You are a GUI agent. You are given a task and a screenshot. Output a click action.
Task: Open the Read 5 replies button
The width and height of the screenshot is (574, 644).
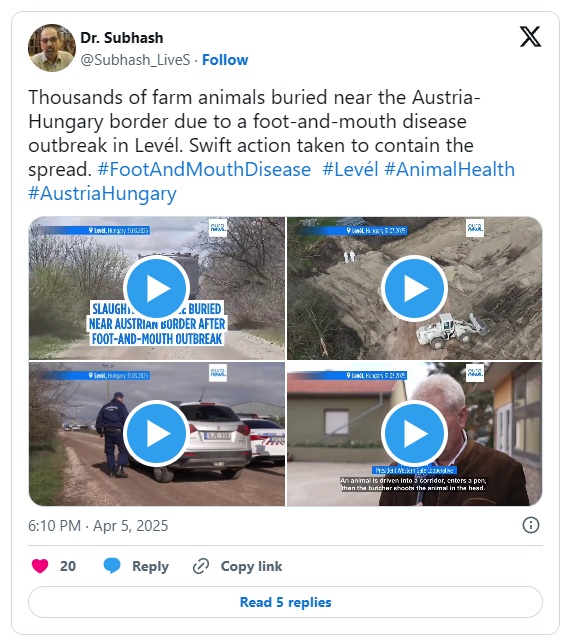pos(285,602)
